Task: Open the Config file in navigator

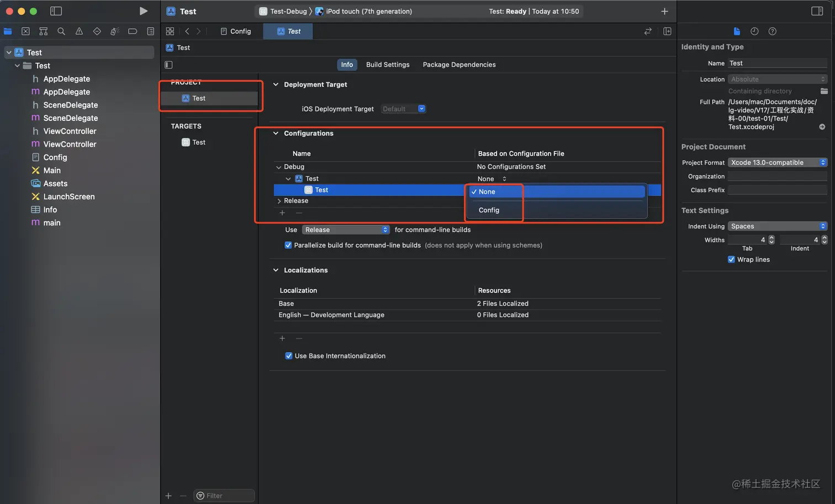Action: click(x=55, y=157)
